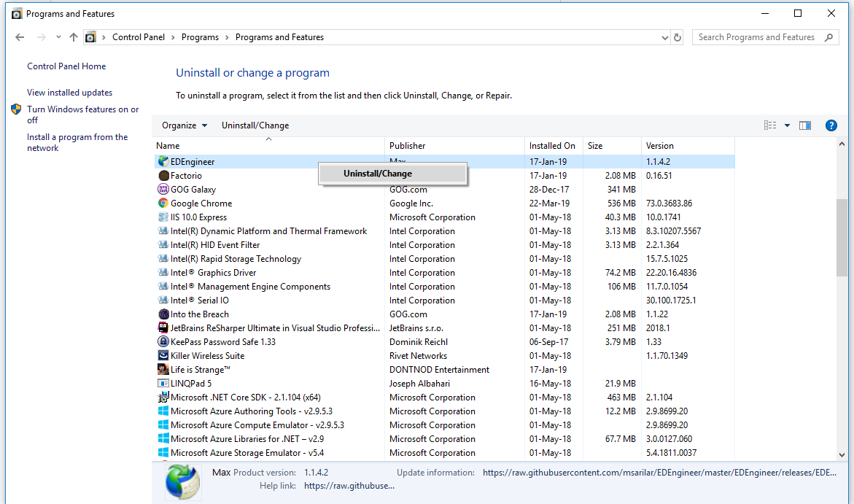
Task: Expand the chevron before Control Panel breadcrumb
Action: (x=104, y=37)
